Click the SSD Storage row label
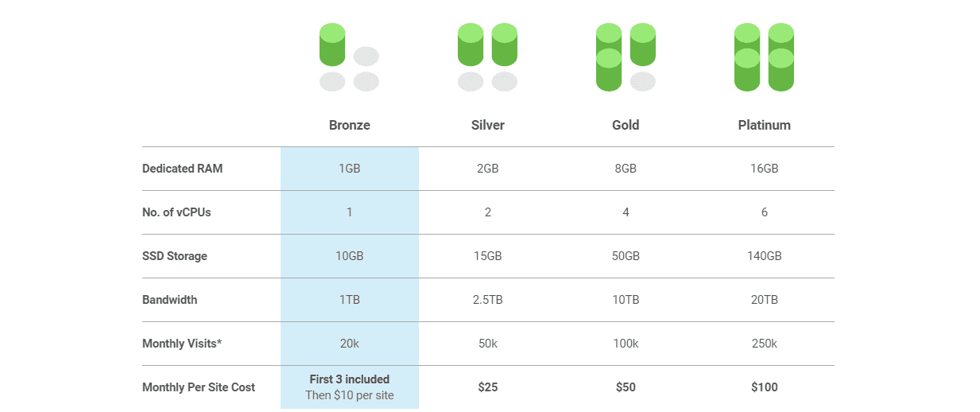980x412 pixels. [x=175, y=256]
